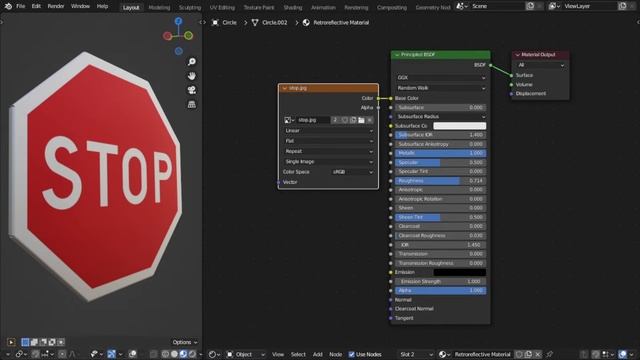Screen dimensions: 640x360
Task: Open the Options dropdown in viewport
Action: tap(185, 342)
